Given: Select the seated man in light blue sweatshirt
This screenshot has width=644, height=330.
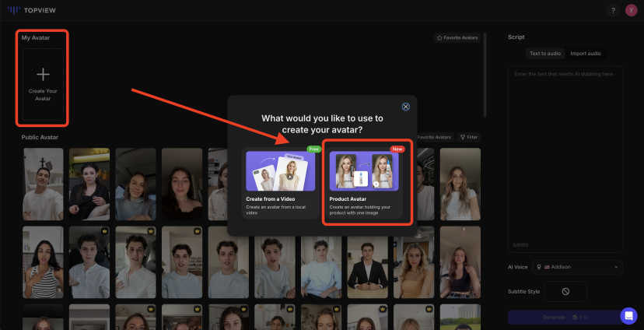Looking at the screenshot, I should click(321, 262).
